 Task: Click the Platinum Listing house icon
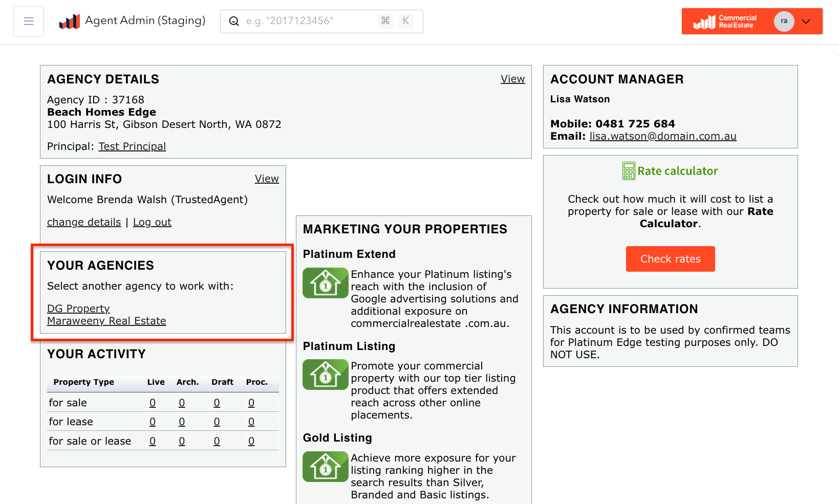click(x=326, y=375)
